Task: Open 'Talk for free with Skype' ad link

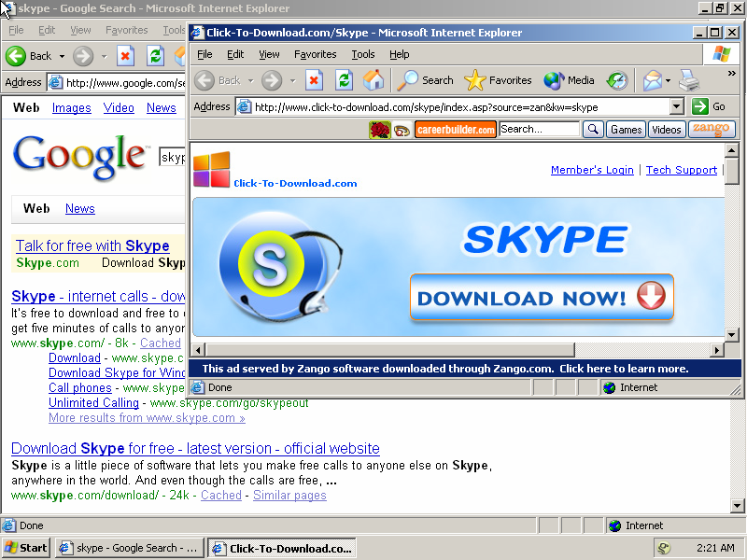Action: click(92, 245)
